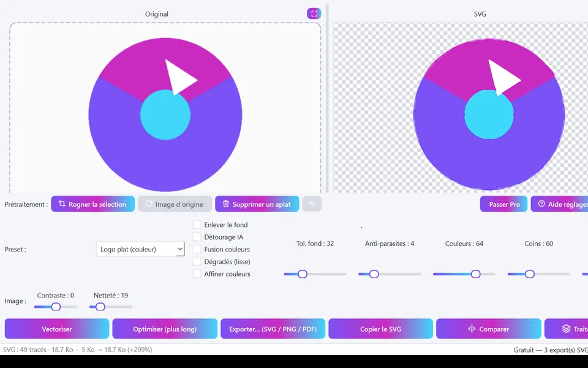Click the Coins : 60 label

click(x=539, y=243)
